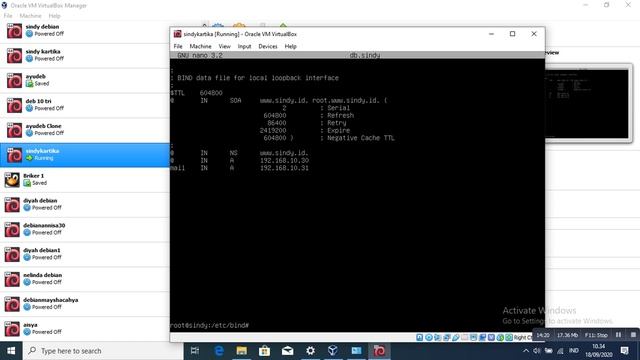Click the '2419200' Expire value in terminal
Viewport: 640px width, 360px height.
click(273, 131)
